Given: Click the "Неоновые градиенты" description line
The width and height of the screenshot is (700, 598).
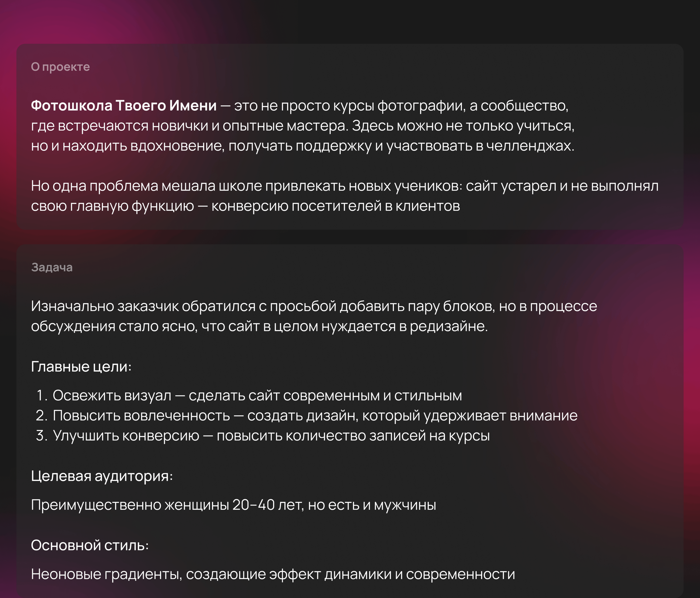Looking at the screenshot, I should 273,574.
